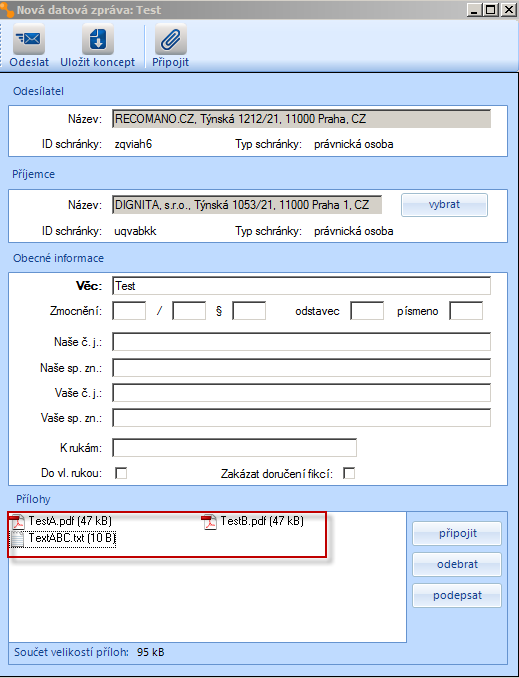This screenshot has width=519, height=678.
Task: Click the Uložit koncept save icon
Action: [98, 39]
